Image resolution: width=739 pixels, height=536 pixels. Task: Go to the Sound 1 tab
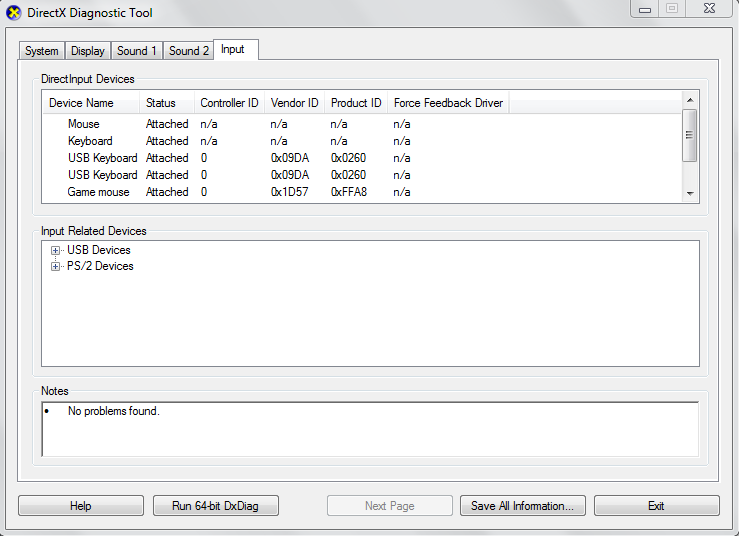coord(137,51)
